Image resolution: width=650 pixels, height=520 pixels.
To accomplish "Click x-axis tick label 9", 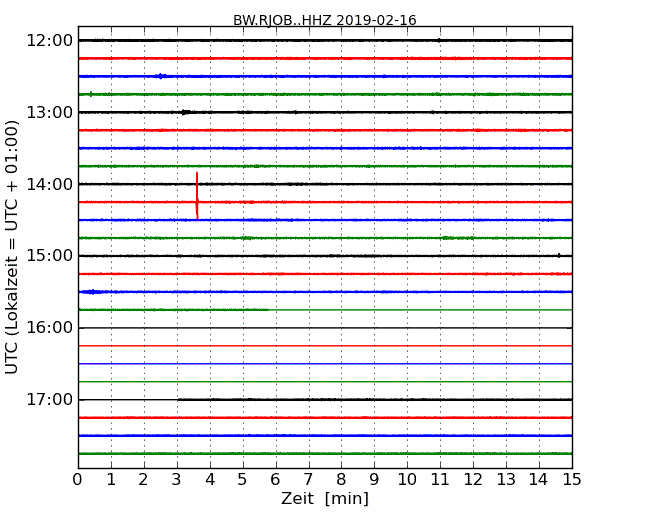I will click(374, 480).
